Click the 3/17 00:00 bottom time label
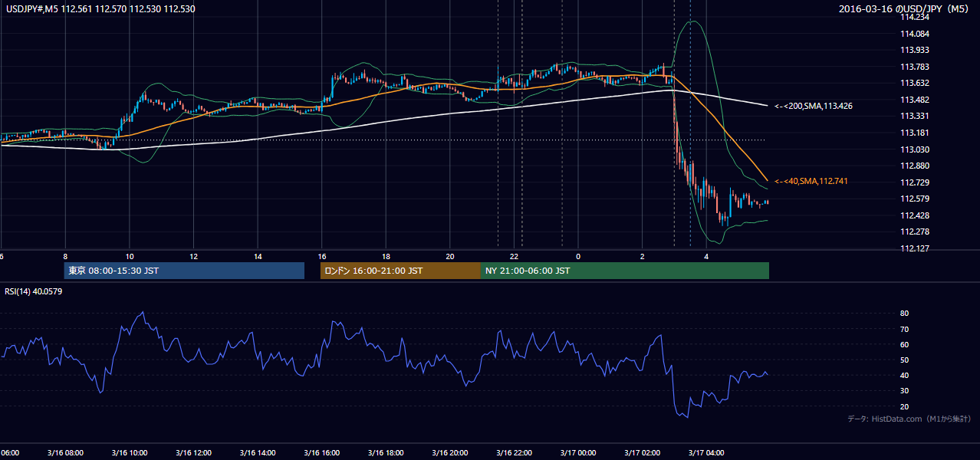Screen dimensions: 980x460 tap(578, 453)
